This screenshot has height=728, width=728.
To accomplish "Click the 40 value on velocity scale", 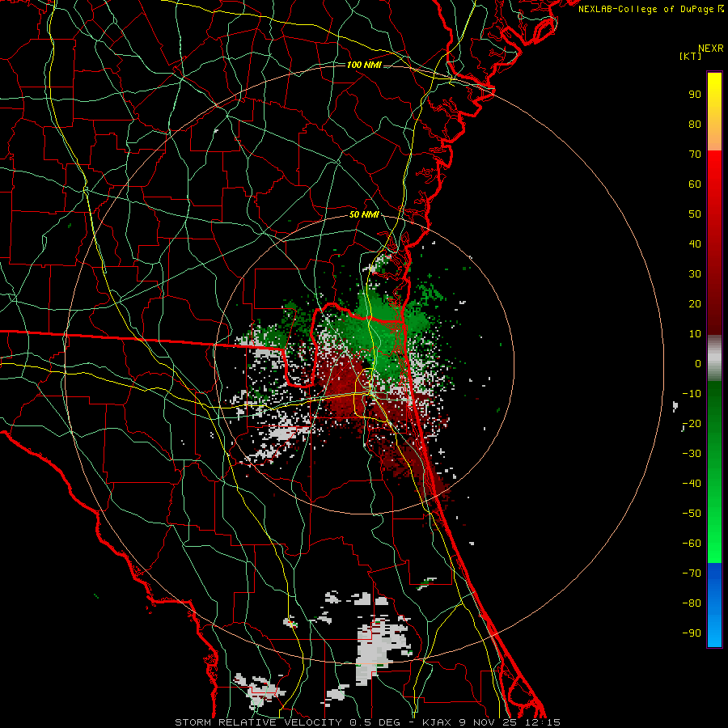I will point(695,244).
